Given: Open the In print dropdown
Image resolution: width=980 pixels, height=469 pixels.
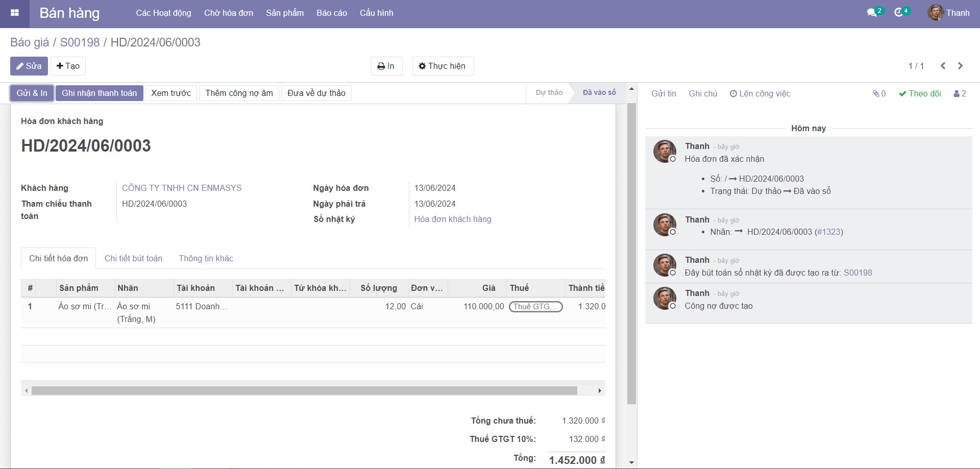Looking at the screenshot, I should click(386, 66).
